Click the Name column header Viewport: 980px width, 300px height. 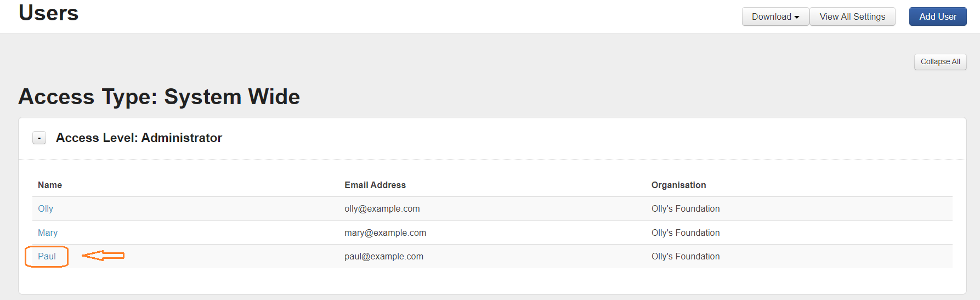click(50, 185)
